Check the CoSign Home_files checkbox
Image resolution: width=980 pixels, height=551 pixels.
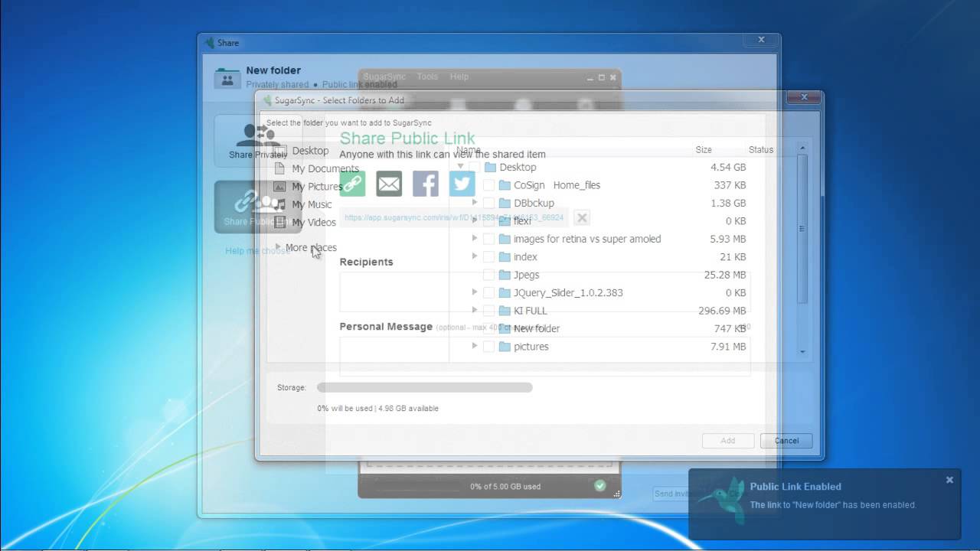[488, 185]
